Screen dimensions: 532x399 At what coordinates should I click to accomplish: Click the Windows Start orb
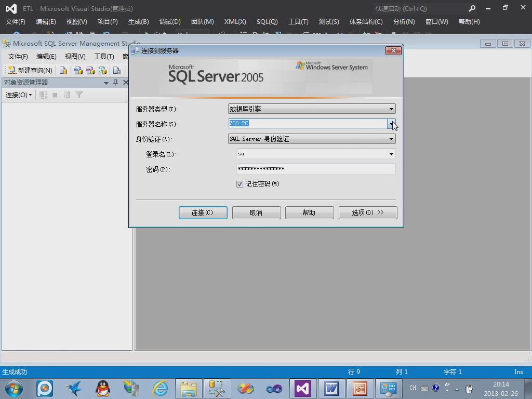coord(14,389)
